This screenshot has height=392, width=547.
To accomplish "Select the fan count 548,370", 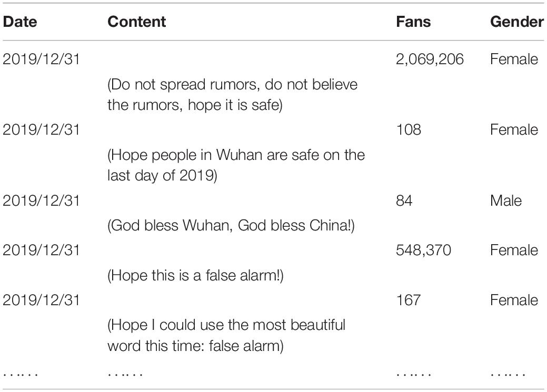I will (423, 250).
